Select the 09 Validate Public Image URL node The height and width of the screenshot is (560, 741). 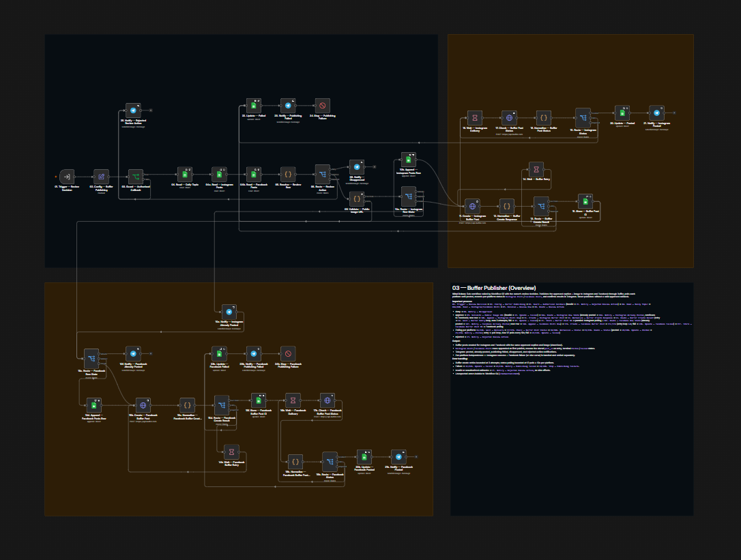(x=357, y=199)
